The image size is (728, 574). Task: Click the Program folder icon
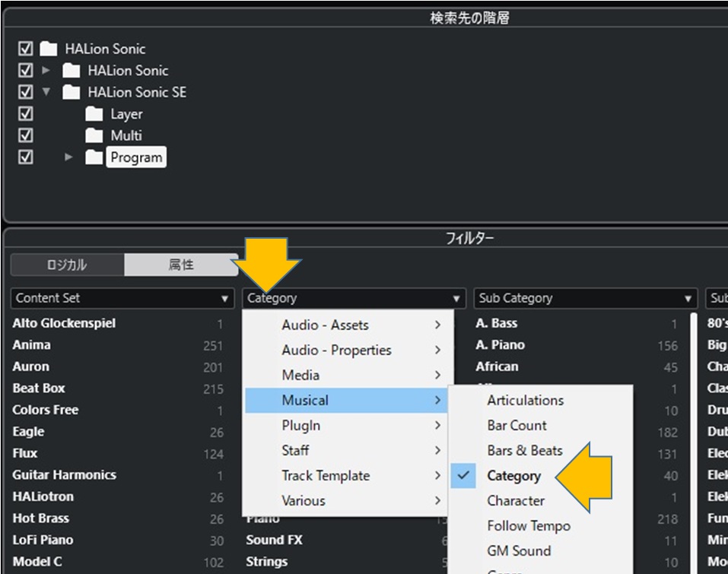pos(94,157)
